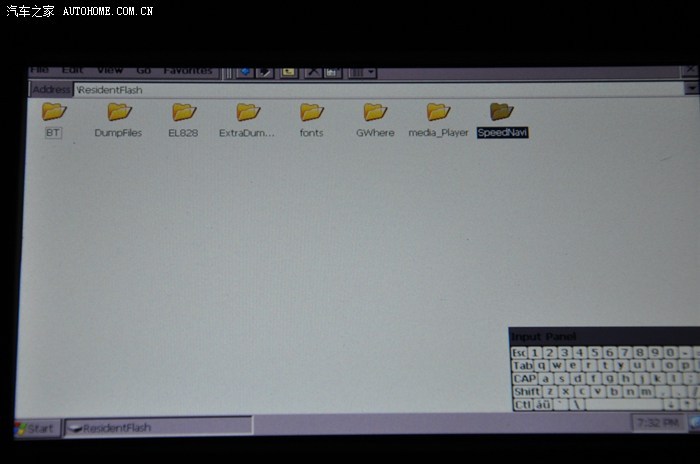Click the Start button

[36, 428]
